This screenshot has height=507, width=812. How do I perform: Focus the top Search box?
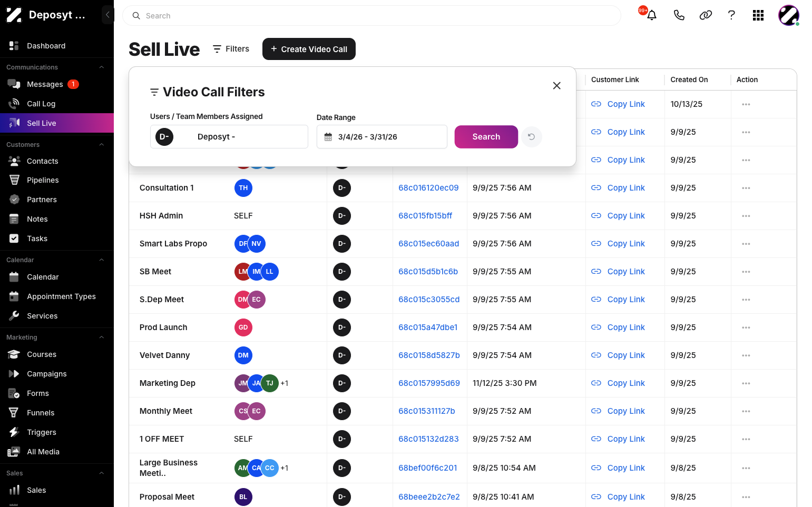[x=371, y=16]
